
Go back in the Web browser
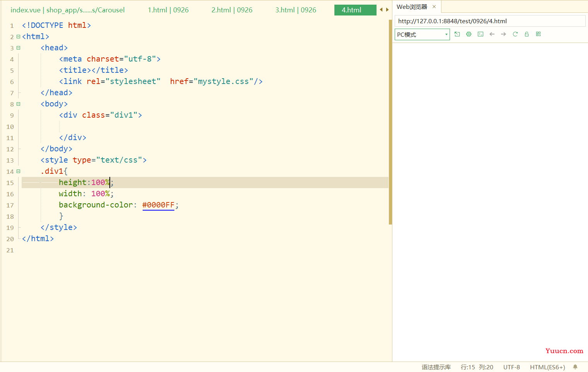click(x=492, y=34)
